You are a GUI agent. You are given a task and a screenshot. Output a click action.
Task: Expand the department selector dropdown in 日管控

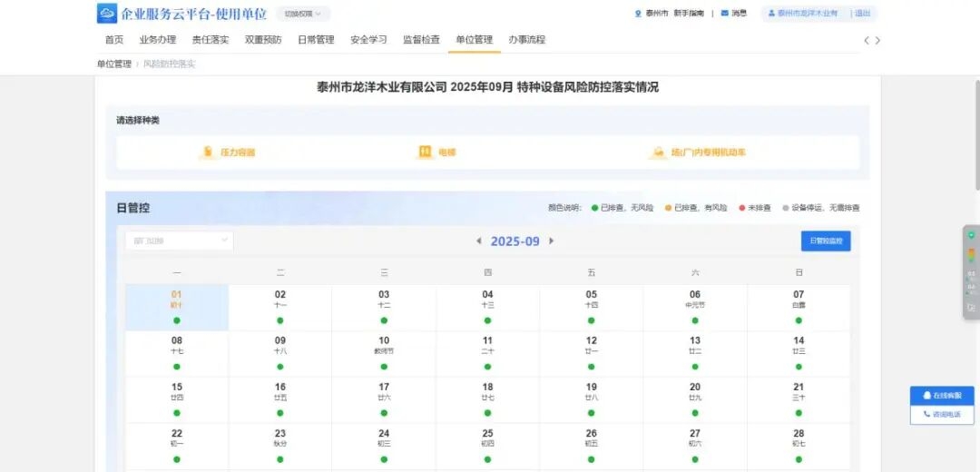pyautogui.click(x=179, y=241)
